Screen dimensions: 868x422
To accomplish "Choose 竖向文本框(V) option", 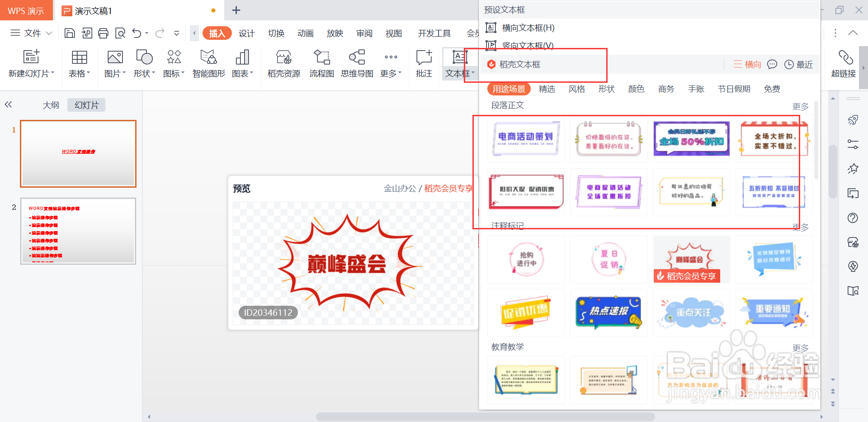I will 520,45.
